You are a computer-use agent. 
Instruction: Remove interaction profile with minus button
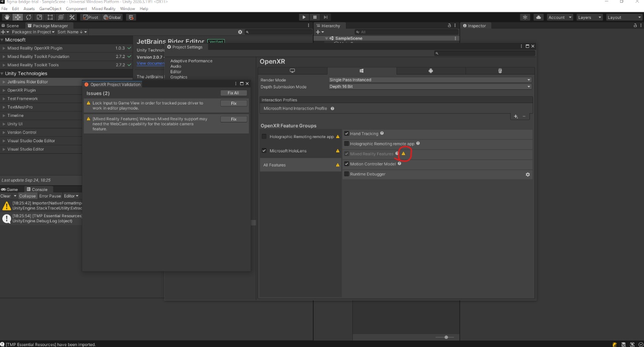(524, 116)
